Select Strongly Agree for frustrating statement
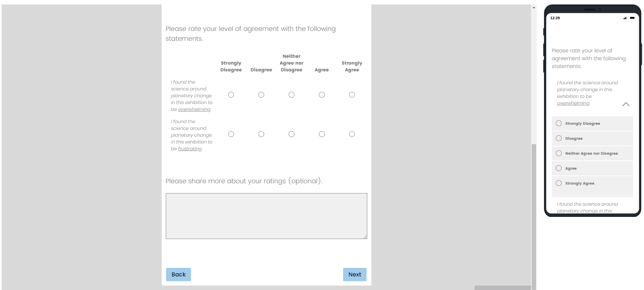 click(352, 134)
